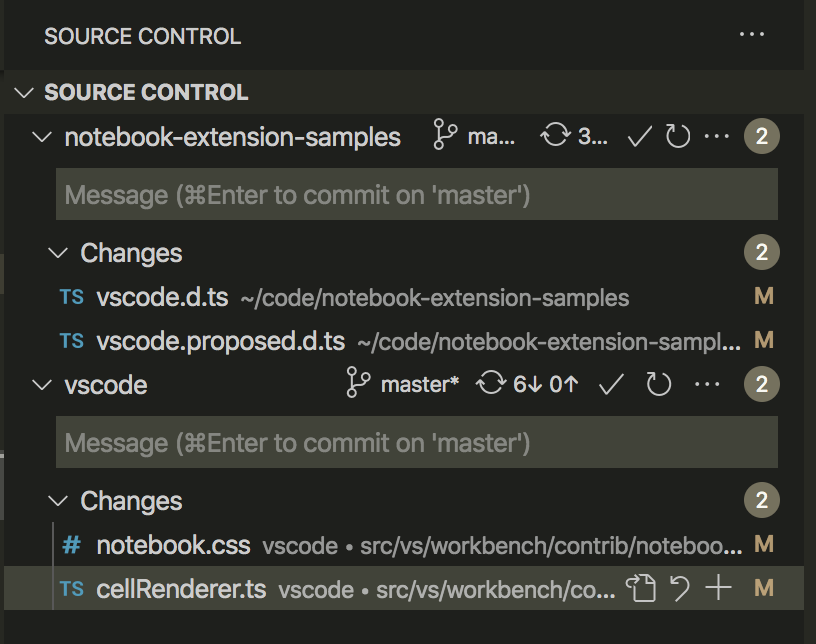Image resolution: width=816 pixels, height=644 pixels.
Task: Collapse the notebook-extension-samples repository section
Action: pyautogui.click(x=41, y=137)
